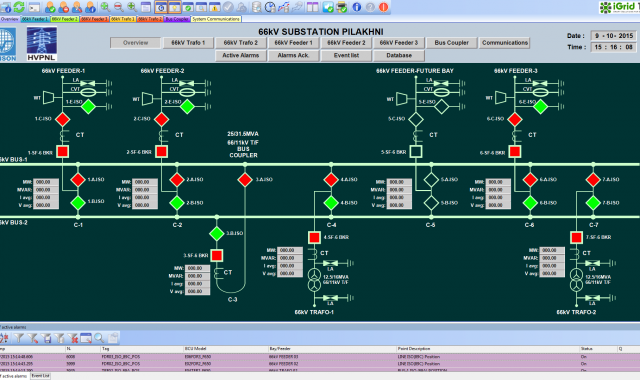
Task: Click the split-panes layout icon
Action: tap(313, 7)
